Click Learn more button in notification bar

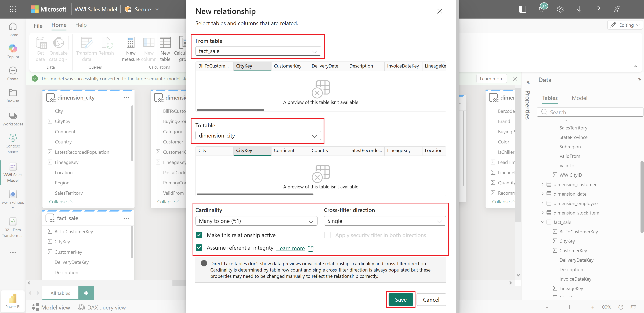pos(491,79)
